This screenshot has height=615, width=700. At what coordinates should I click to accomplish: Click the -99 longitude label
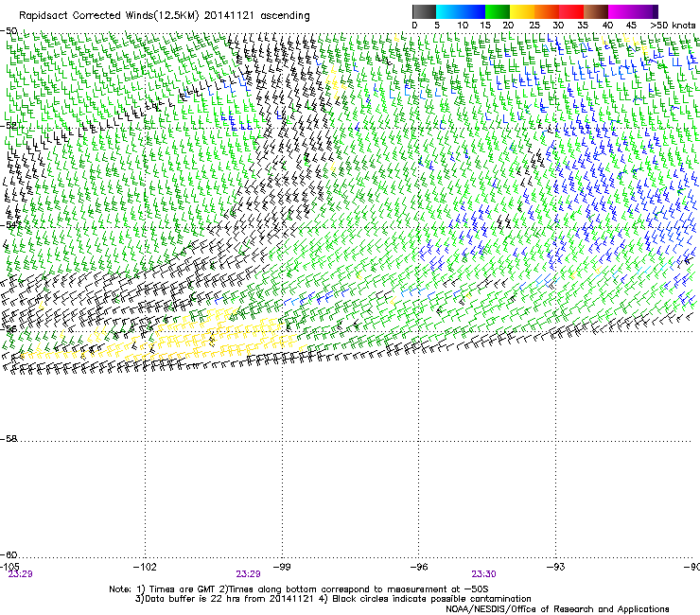click(x=282, y=567)
